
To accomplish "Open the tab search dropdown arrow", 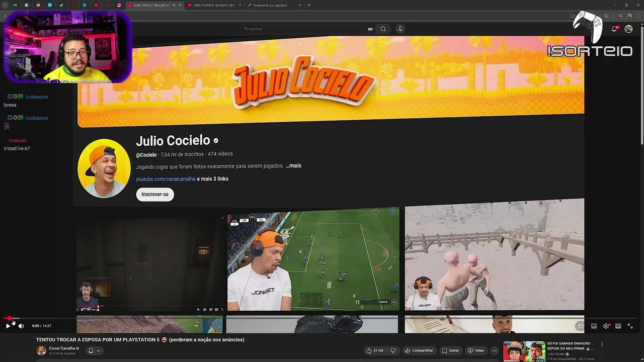I will point(5,5).
